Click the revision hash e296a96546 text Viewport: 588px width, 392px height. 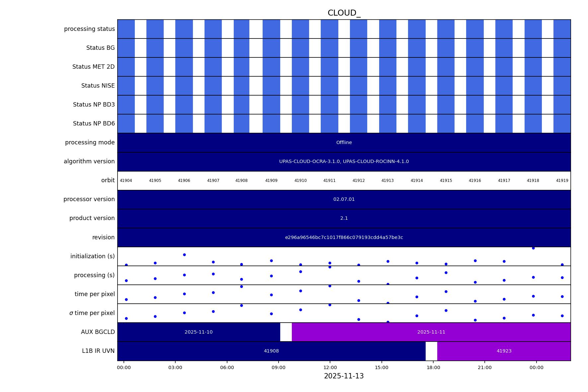coord(344,238)
